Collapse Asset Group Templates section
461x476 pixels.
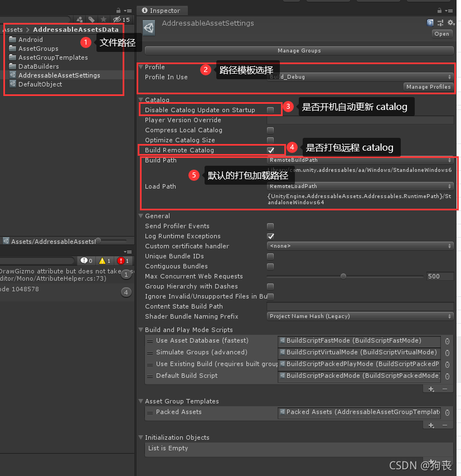141,401
